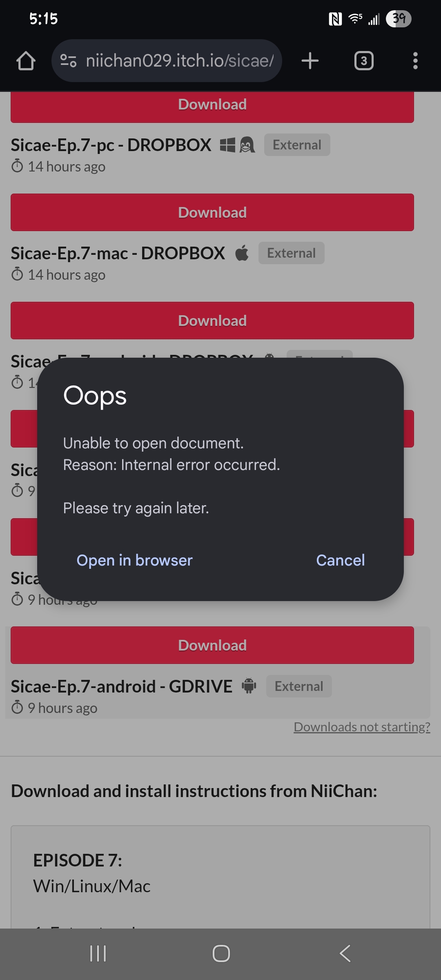The height and width of the screenshot is (980, 441).
Task: Tap the Chrome home icon
Action: click(26, 61)
